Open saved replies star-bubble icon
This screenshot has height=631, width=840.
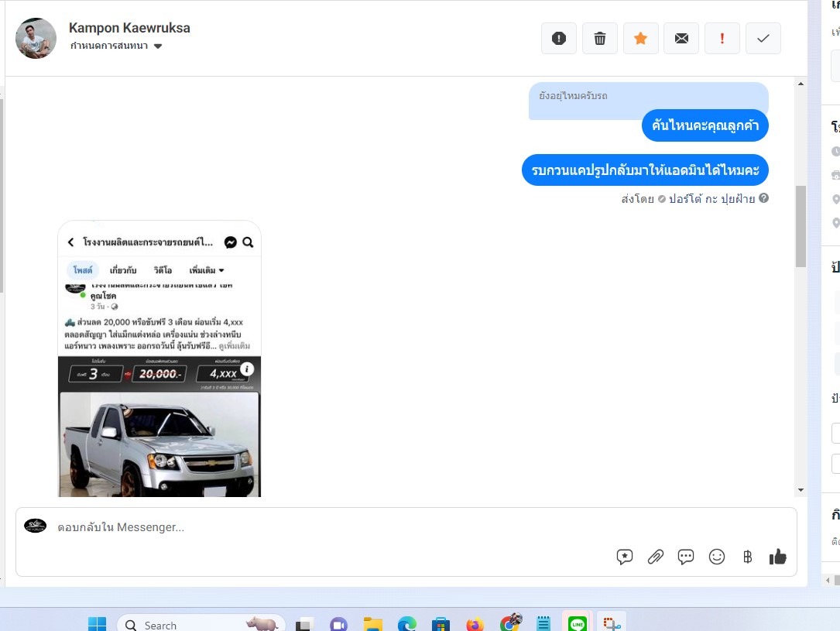(x=625, y=557)
